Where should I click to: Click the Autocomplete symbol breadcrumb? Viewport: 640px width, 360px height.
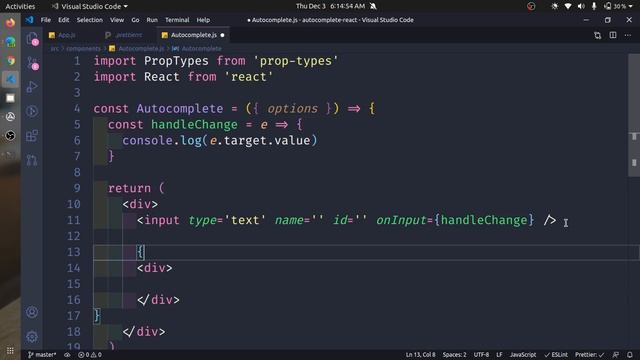coord(202,49)
